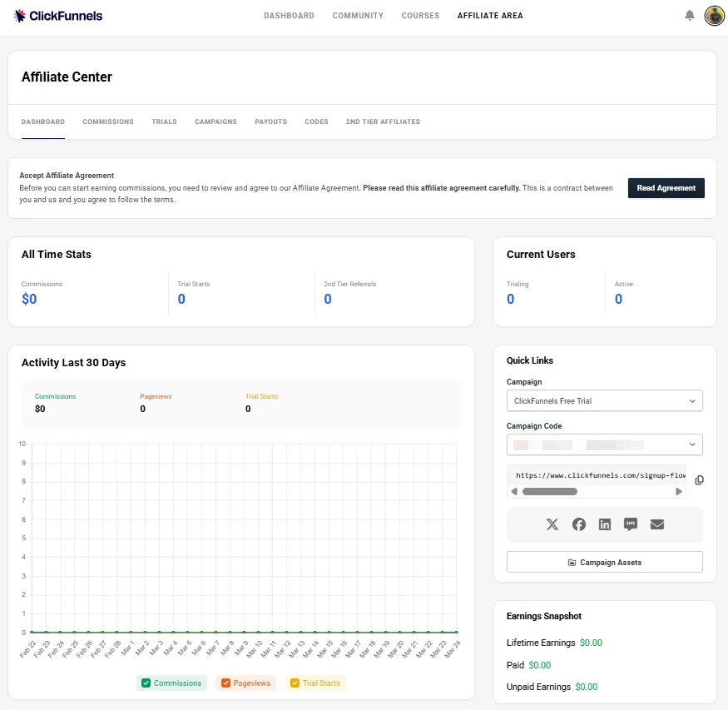Toggle the Pageviews chart checkbox

225,683
